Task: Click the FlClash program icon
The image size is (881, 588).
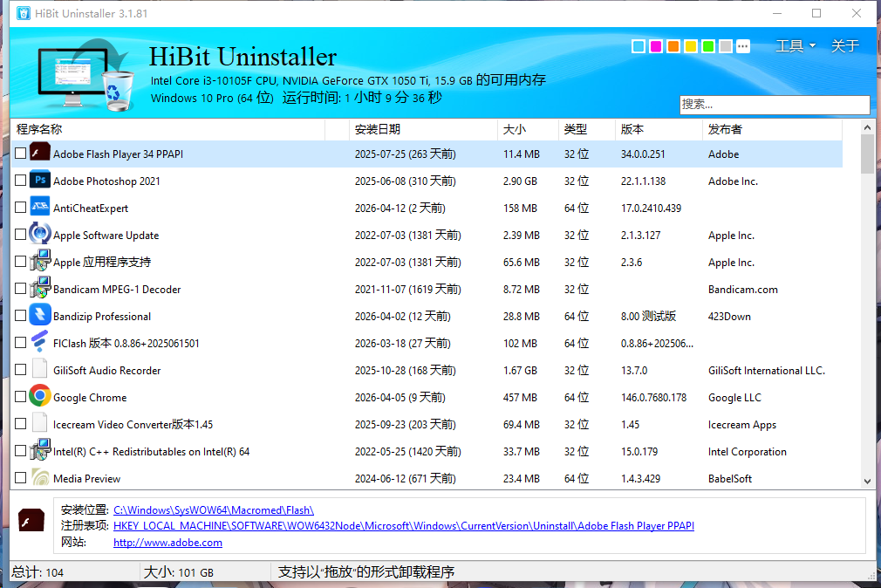Action: point(40,342)
